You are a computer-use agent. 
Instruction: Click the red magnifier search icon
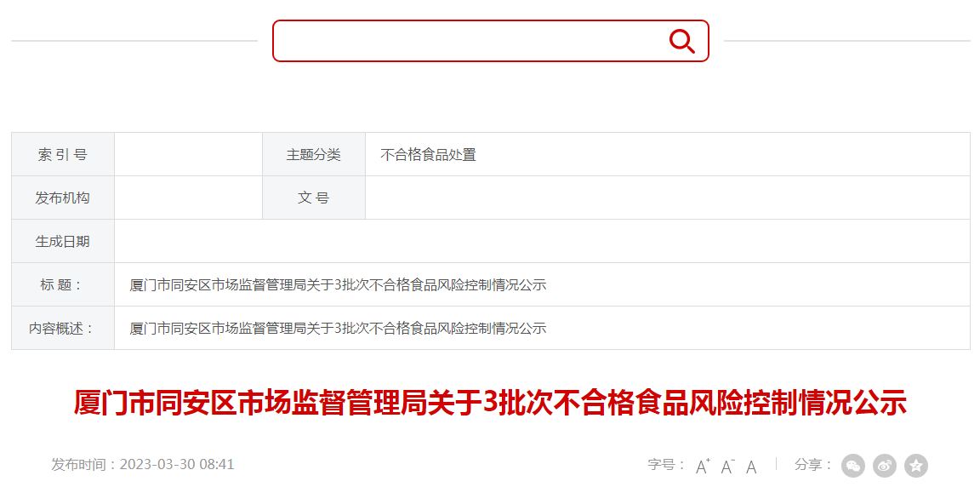point(682,41)
